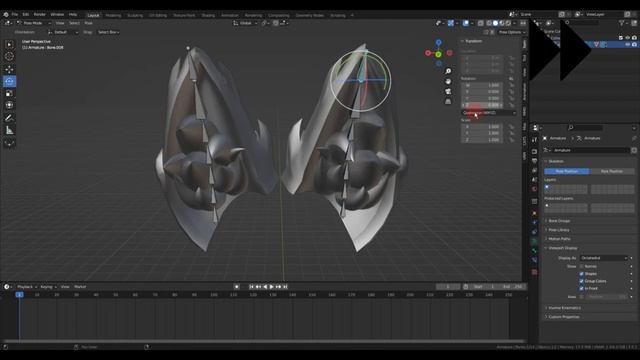The width and height of the screenshot is (640, 360).
Task: Open the Output properties tab icon
Action: (534, 161)
